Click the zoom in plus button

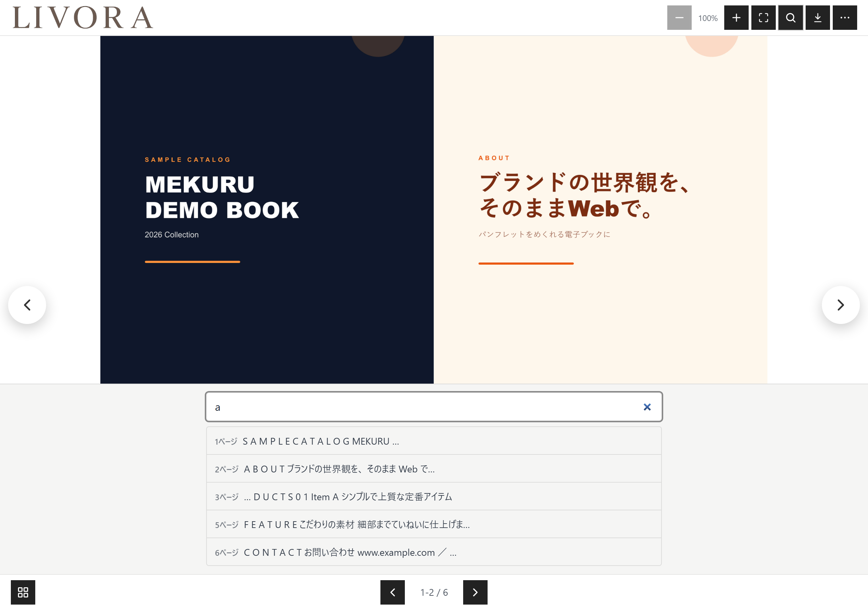click(736, 18)
